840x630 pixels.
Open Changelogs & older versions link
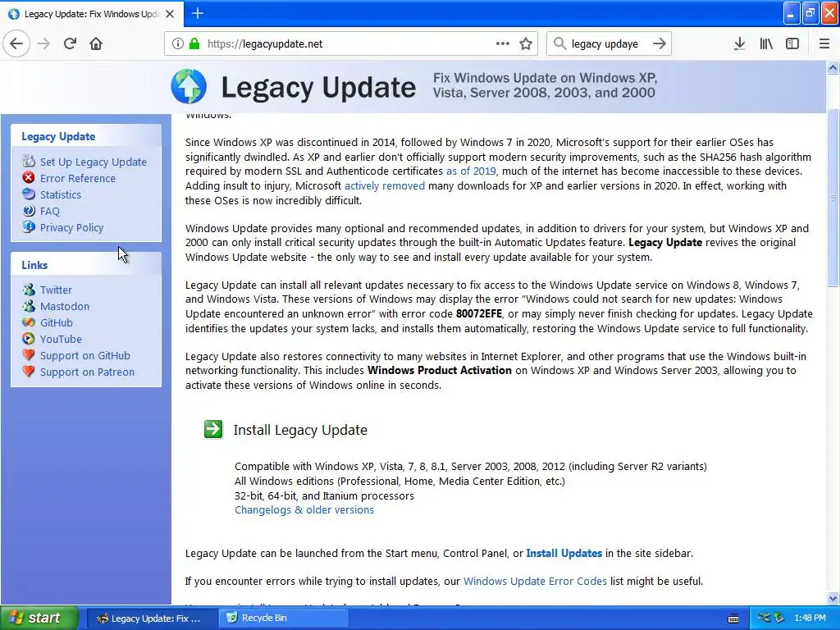tap(304, 510)
